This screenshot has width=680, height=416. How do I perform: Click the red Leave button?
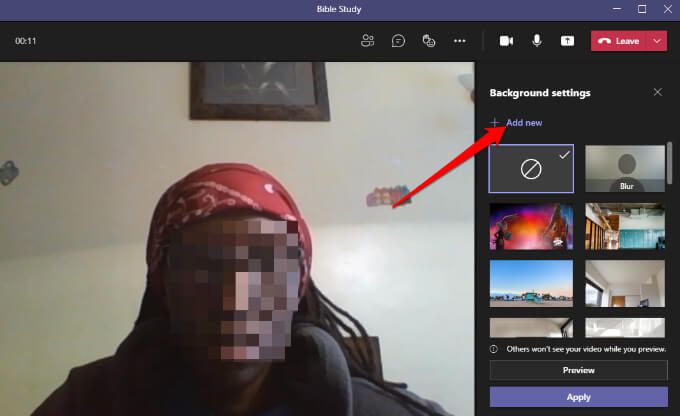(x=619, y=41)
